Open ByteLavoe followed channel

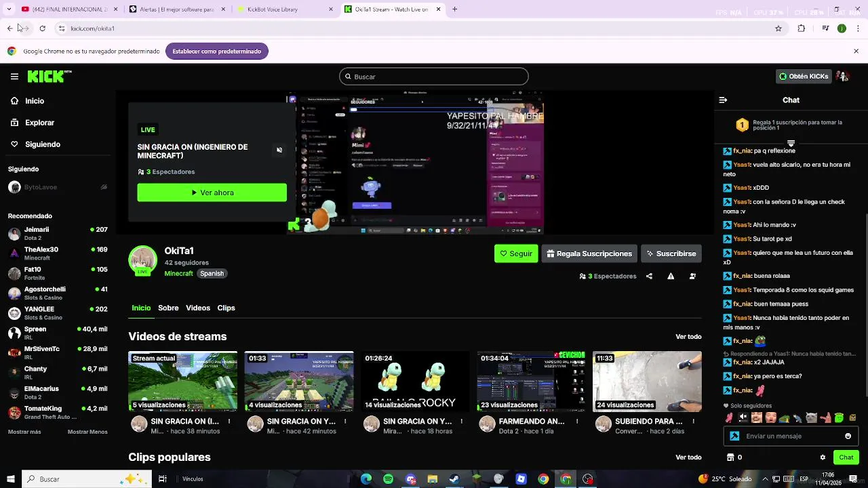coord(58,187)
